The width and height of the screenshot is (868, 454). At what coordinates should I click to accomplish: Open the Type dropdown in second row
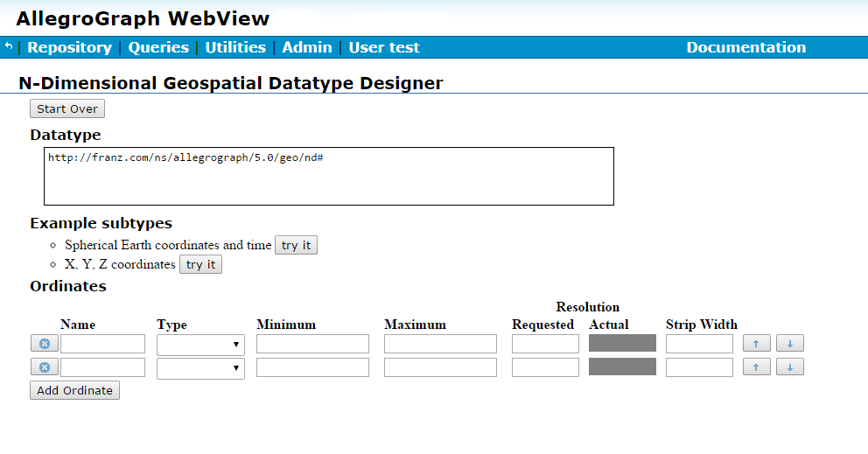pos(200,368)
